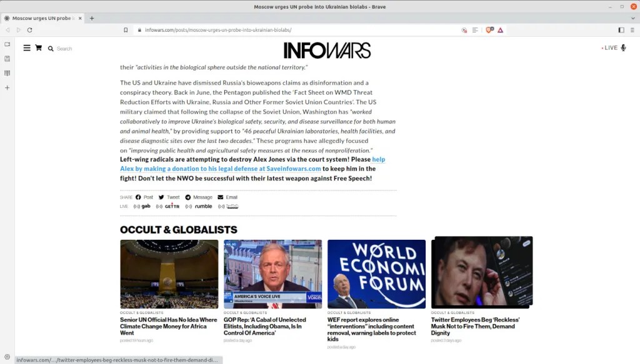This screenshot has height=364, width=640.
Task: Click the Brave Shields lion icon
Action: pos(490,30)
